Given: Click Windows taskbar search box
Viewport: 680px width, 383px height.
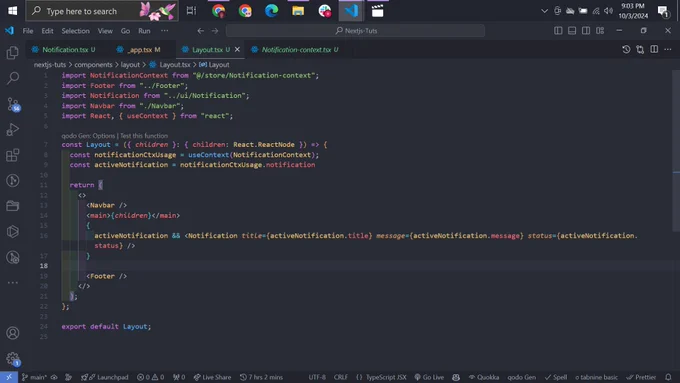Looking at the screenshot, I should (102, 11).
